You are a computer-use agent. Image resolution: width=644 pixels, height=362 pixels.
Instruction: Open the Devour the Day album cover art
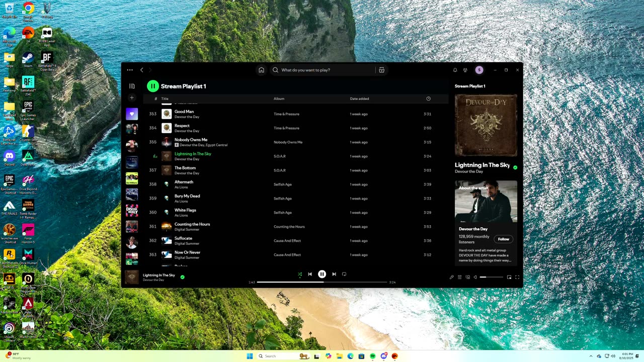point(486,125)
